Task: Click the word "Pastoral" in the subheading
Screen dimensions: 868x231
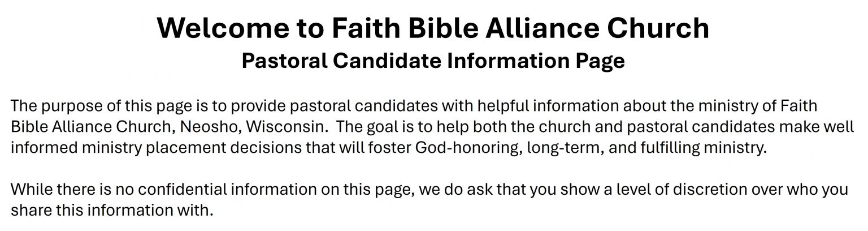Action: 284,61
